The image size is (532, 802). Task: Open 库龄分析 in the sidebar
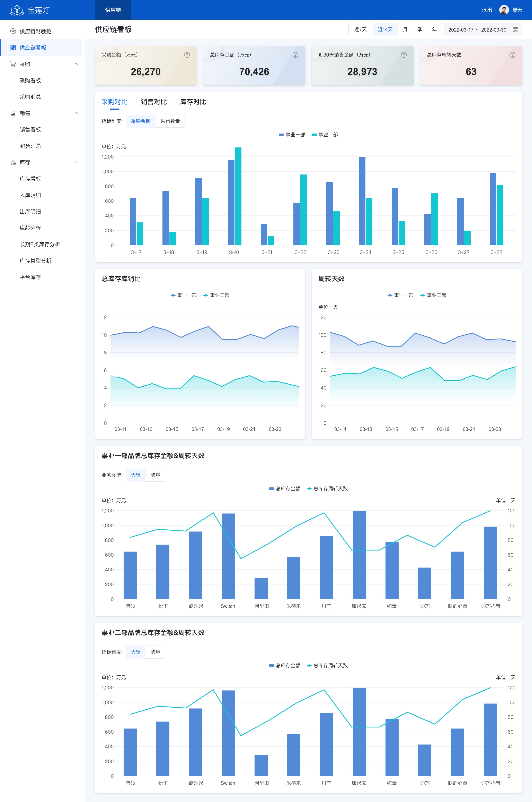click(41, 228)
